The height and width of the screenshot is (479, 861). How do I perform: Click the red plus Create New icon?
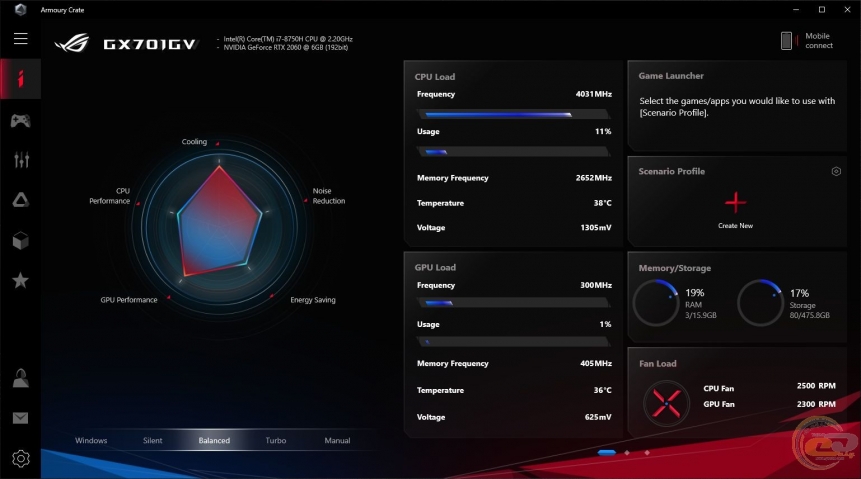(735, 203)
